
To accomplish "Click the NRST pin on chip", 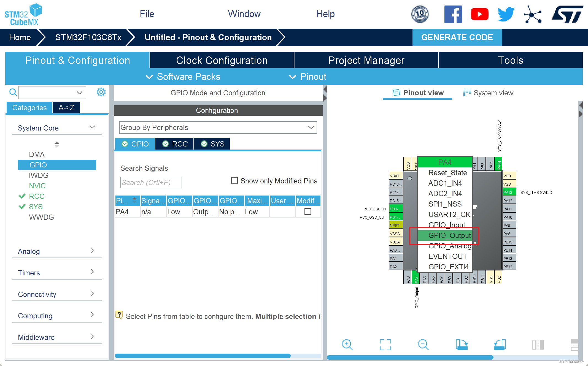I will [x=396, y=225].
